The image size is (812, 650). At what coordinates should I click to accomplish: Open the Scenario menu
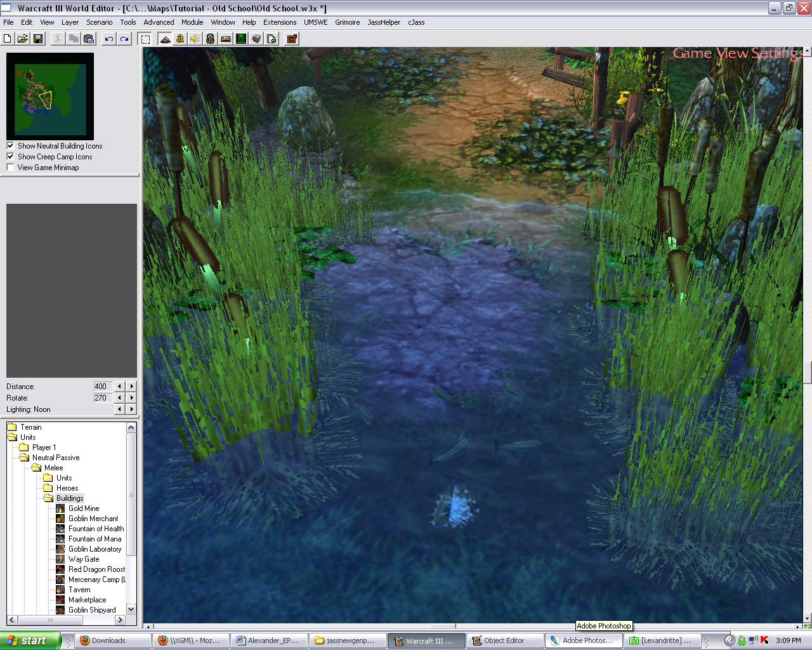tap(99, 22)
